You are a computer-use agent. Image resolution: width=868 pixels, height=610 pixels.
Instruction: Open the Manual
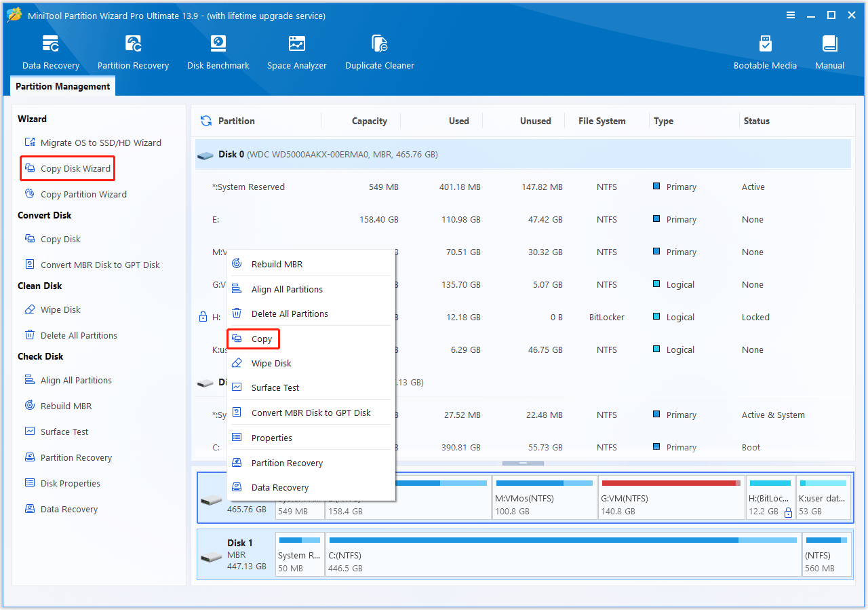pos(830,53)
